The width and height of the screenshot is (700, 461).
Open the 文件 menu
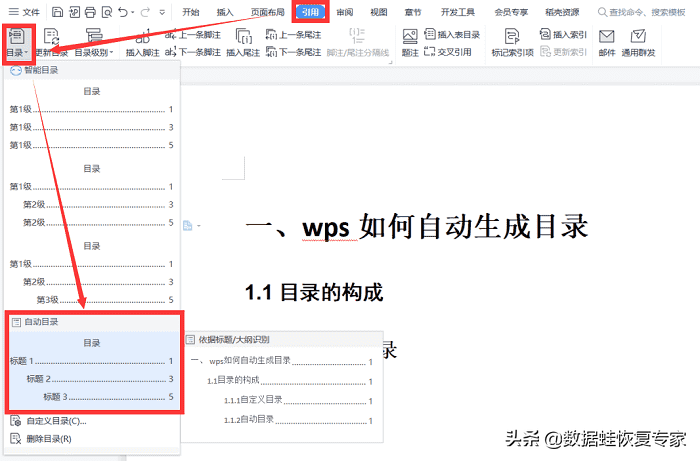(26, 12)
